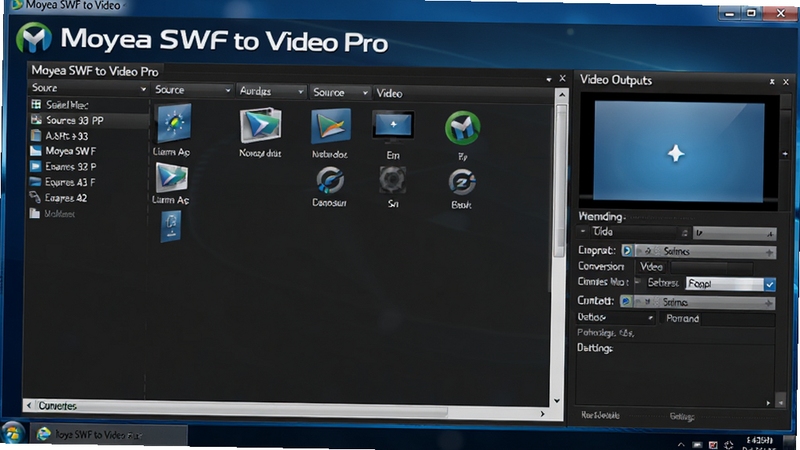Click the red flag tray icon
The width and height of the screenshot is (800, 450).
713,445
